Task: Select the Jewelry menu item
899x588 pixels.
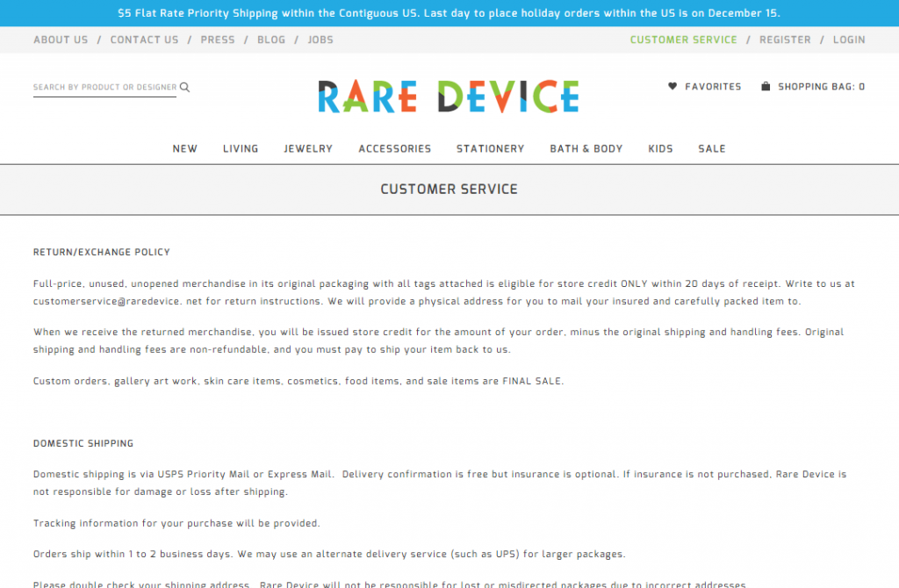Action: tap(308, 148)
